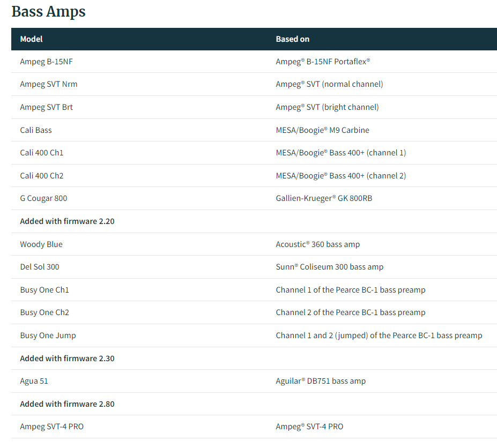Select the 'Ampeg B-15NF' model cell
The width and height of the screenshot is (497, 448).
46,62
